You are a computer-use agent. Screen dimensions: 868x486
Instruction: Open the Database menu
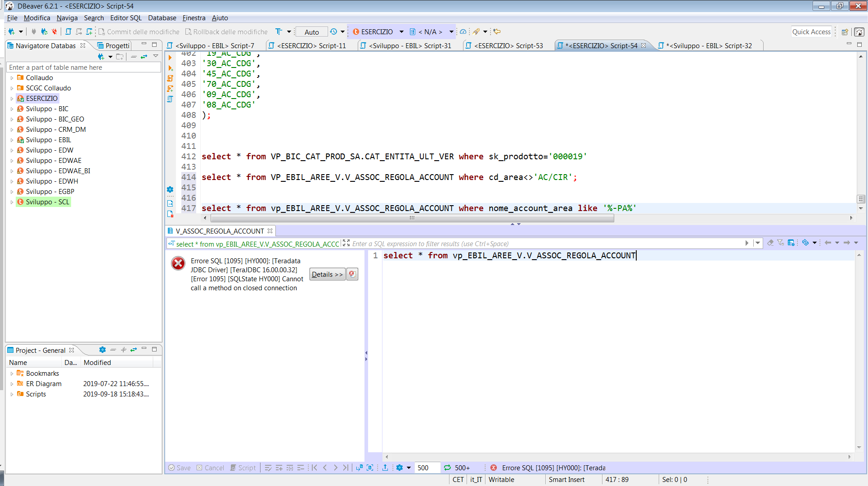(162, 18)
